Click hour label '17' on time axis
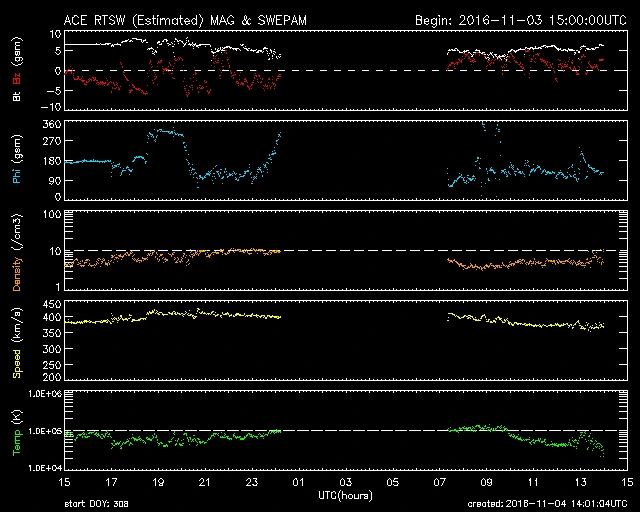This screenshot has height=512, width=640. [111, 483]
